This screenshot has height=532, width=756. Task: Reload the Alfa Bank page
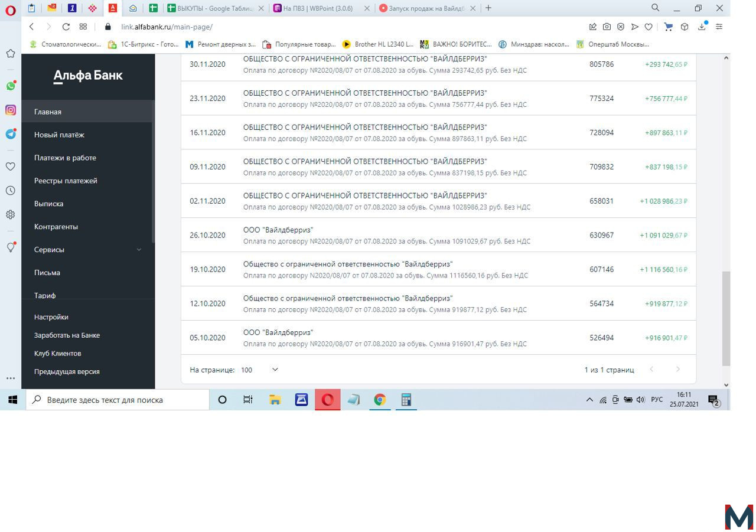[x=66, y=27]
